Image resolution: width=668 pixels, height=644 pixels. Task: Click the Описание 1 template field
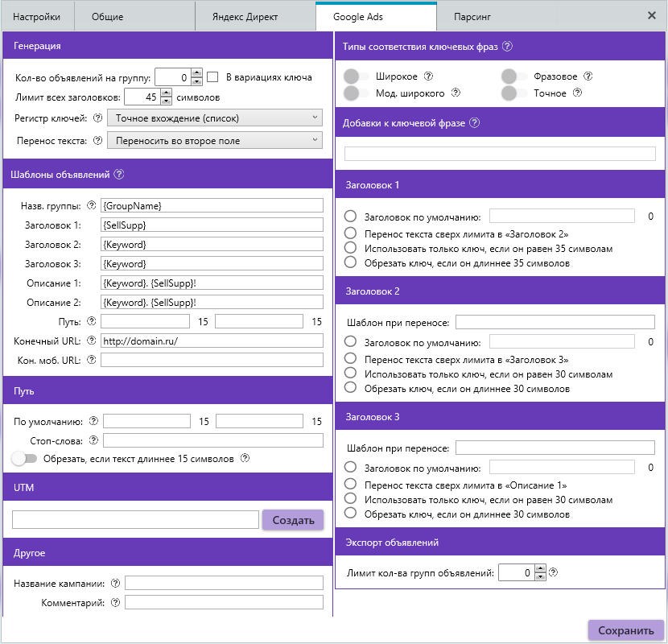(x=212, y=283)
